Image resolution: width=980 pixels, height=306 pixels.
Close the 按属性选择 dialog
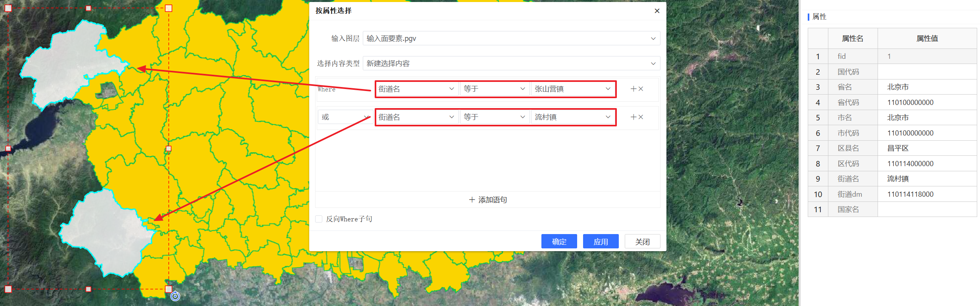[x=657, y=11]
